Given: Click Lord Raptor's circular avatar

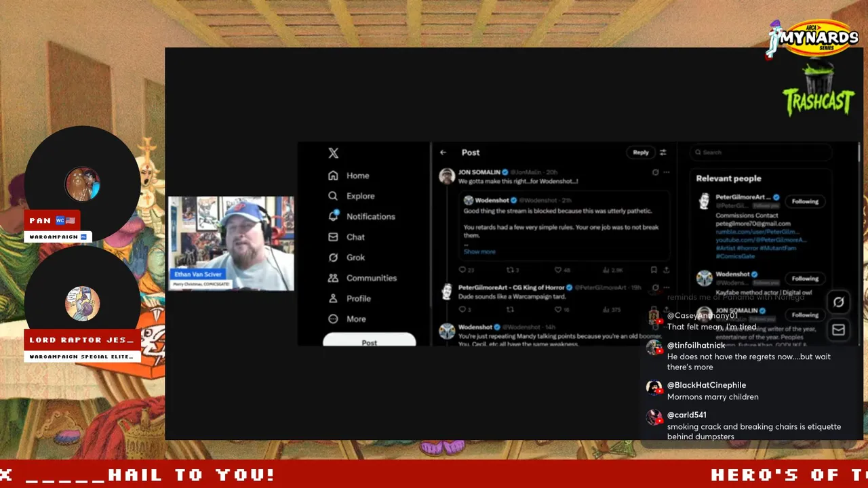Looking at the screenshot, I should [83, 303].
